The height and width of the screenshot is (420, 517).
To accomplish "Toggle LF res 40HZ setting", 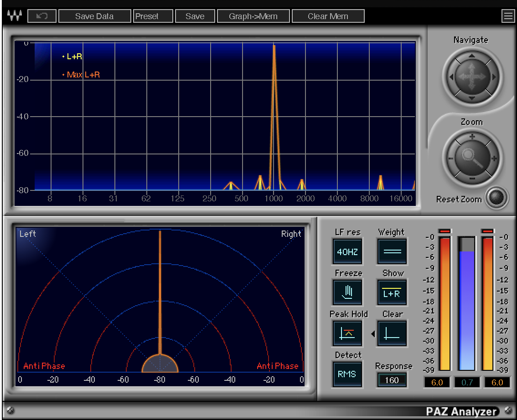I will (347, 251).
